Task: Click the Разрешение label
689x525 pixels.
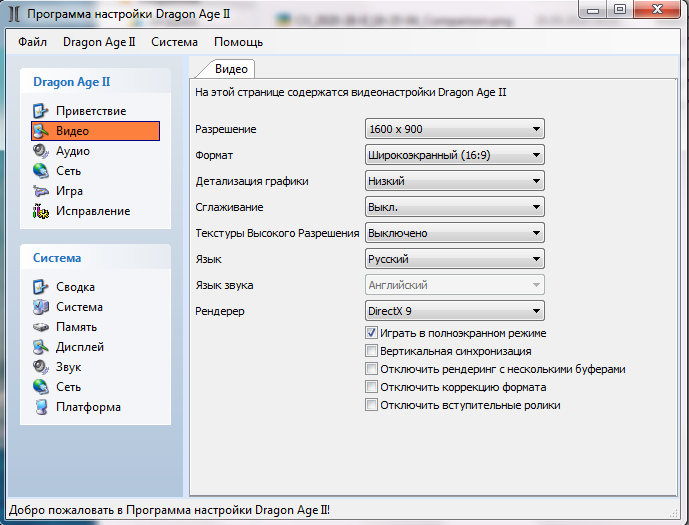Action: pos(226,129)
